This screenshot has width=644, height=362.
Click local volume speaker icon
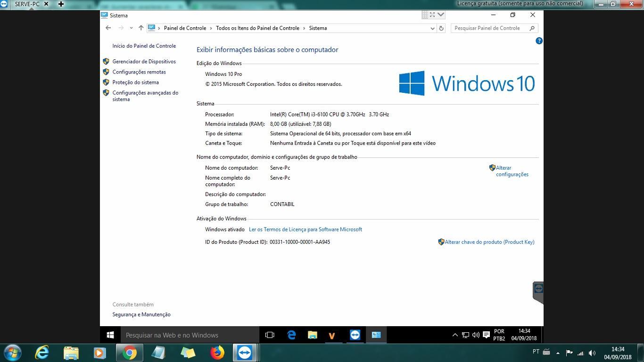592,353
